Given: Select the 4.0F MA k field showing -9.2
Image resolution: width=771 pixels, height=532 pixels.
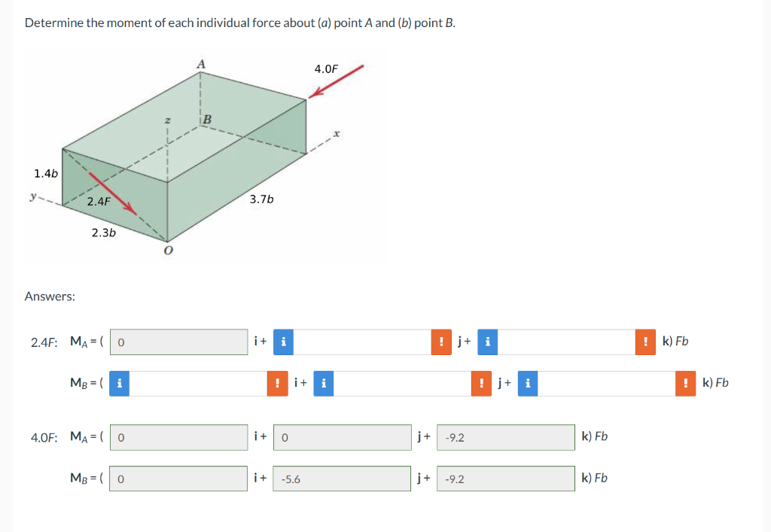Looking at the screenshot, I should pos(505,437).
